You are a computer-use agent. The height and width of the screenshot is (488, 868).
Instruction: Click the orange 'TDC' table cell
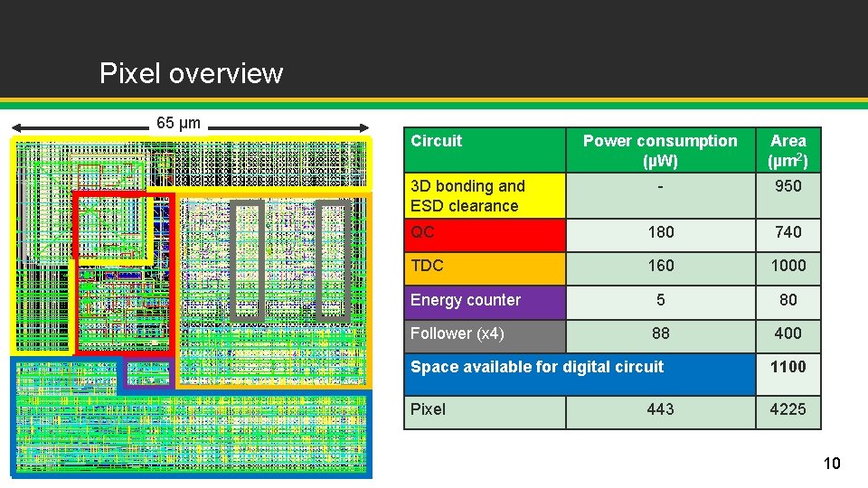coord(485,269)
